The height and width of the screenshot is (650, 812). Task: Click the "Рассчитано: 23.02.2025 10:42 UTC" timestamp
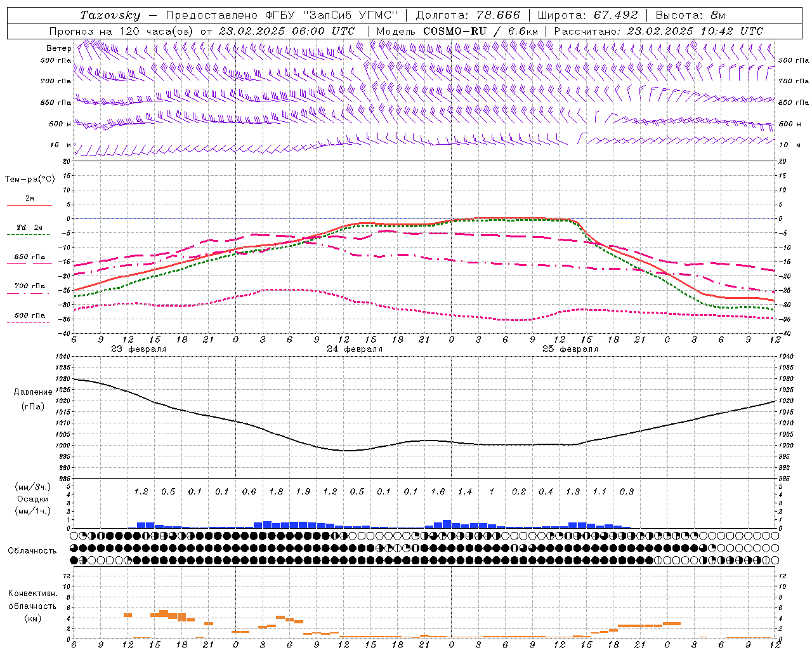[x=658, y=31]
